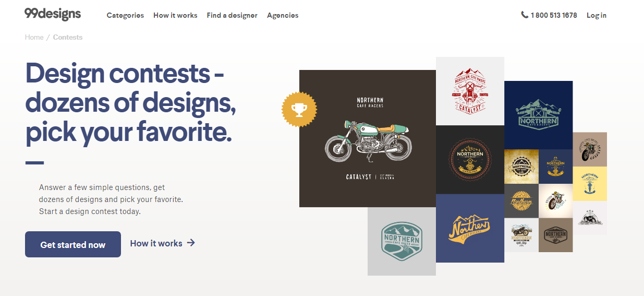Open the winning motorcycle logo design
This screenshot has height=296, width=644.
(x=368, y=138)
